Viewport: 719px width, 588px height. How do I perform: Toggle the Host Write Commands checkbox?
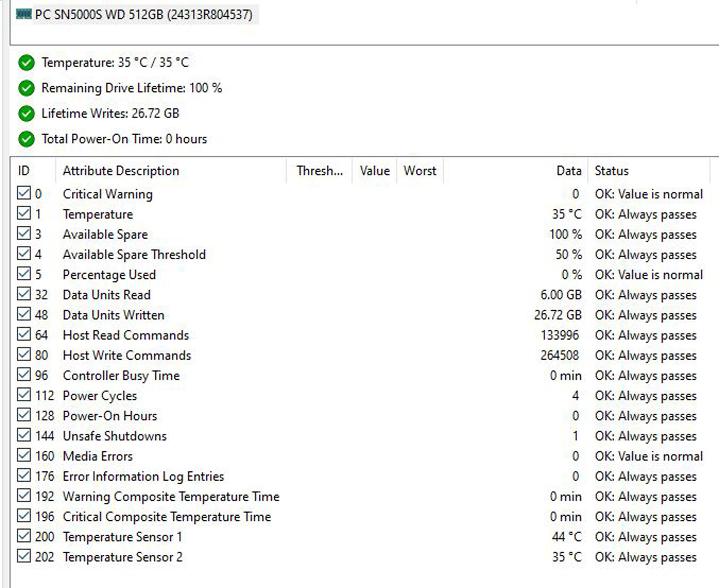pyautogui.click(x=24, y=355)
